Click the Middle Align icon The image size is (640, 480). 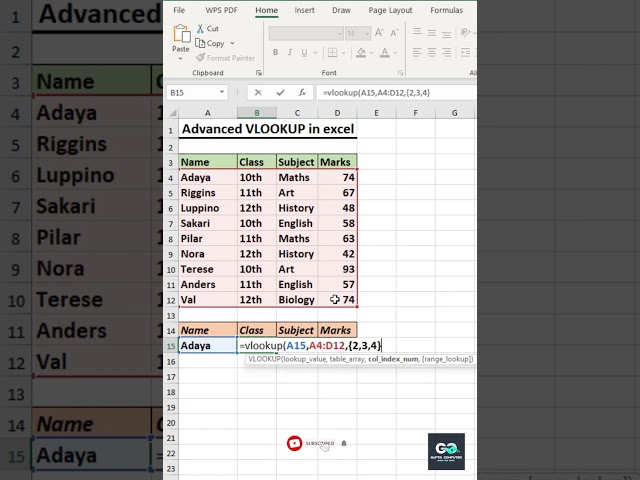pos(432,33)
